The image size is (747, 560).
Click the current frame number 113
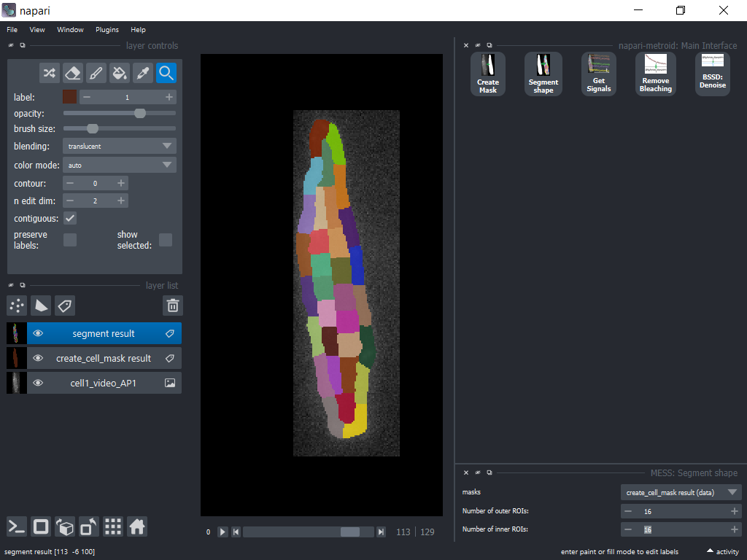coord(403,532)
